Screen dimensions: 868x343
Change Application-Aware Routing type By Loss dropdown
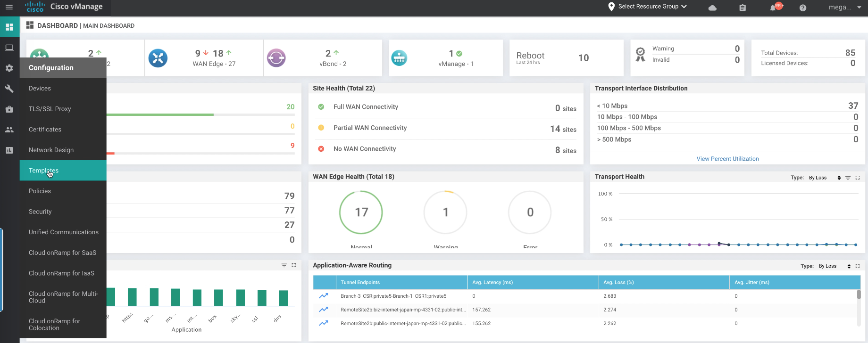[x=835, y=266]
